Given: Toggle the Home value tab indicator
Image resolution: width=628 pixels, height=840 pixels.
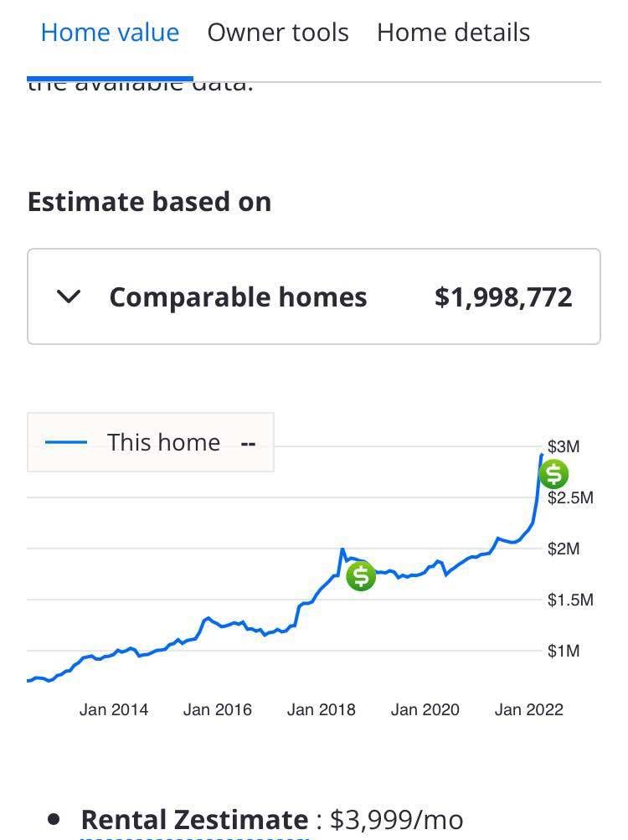Looking at the screenshot, I should click(x=109, y=32).
